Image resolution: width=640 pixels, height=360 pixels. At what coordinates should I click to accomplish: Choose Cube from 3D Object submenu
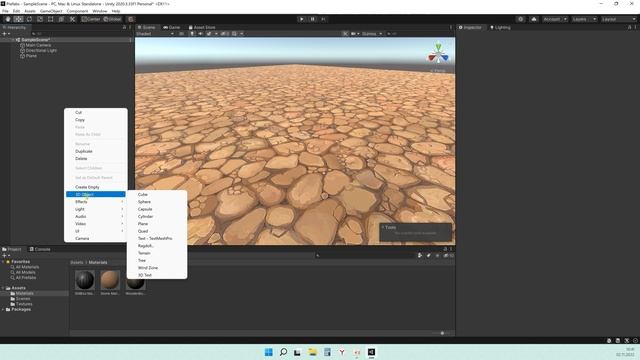(157, 195)
